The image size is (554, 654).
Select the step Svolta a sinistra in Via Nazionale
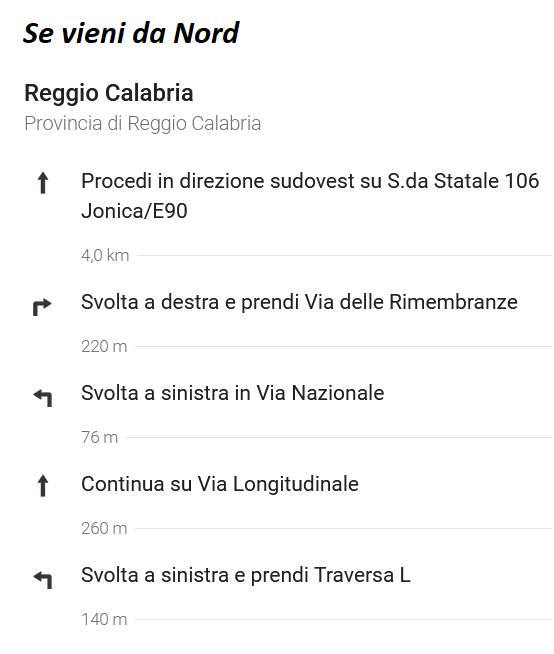coord(232,393)
